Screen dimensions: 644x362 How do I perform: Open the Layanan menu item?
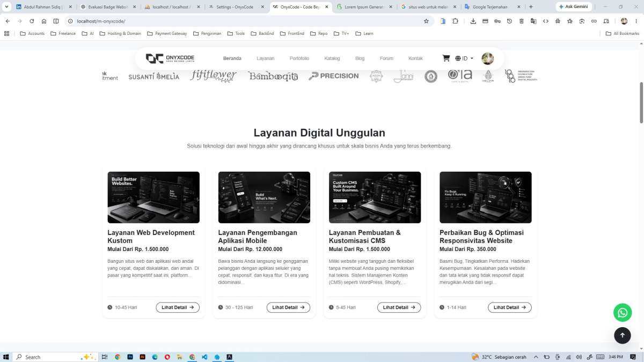265,58
